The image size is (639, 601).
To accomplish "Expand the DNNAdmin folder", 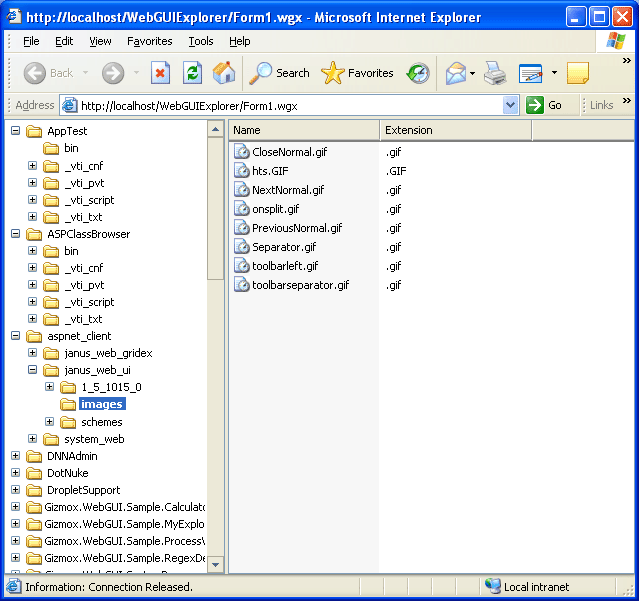I will [x=15, y=456].
